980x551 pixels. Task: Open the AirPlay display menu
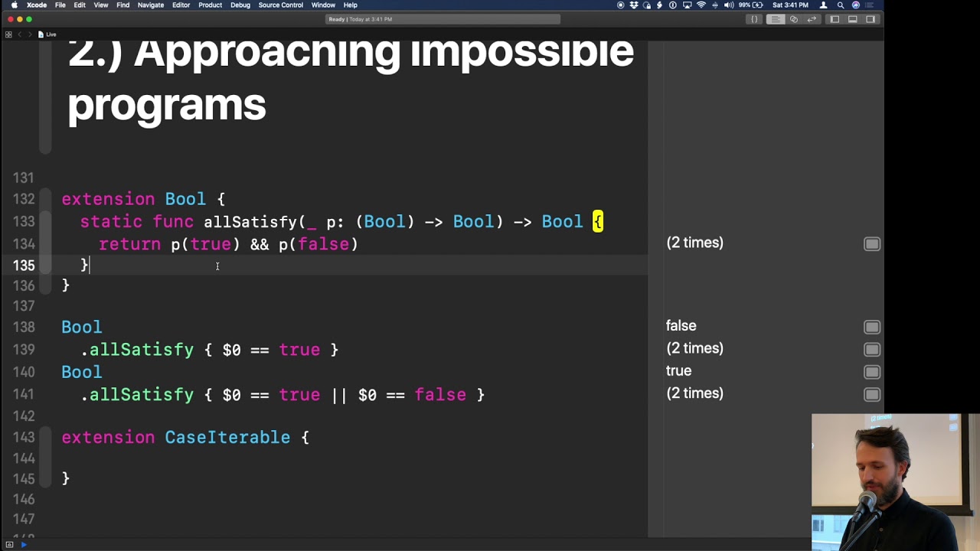pos(687,5)
